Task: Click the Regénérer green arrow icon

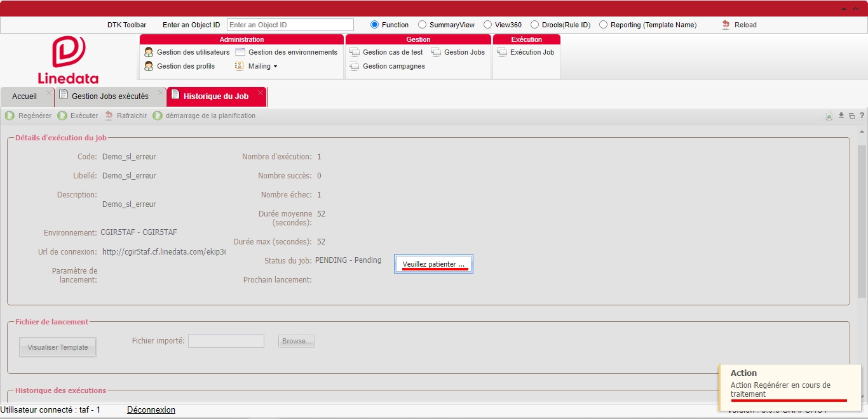Action: coord(10,116)
